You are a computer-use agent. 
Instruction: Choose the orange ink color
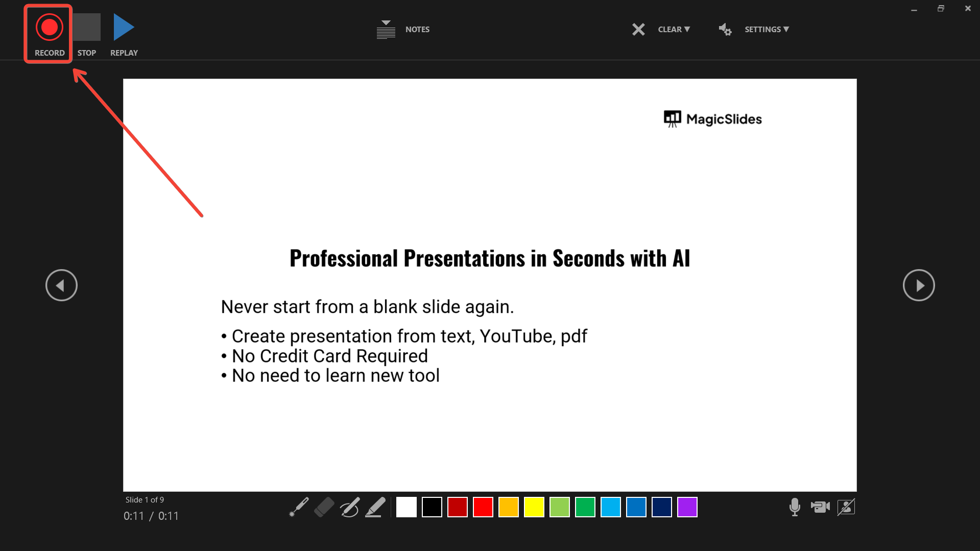pyautogui.click(x=509, y=508)
